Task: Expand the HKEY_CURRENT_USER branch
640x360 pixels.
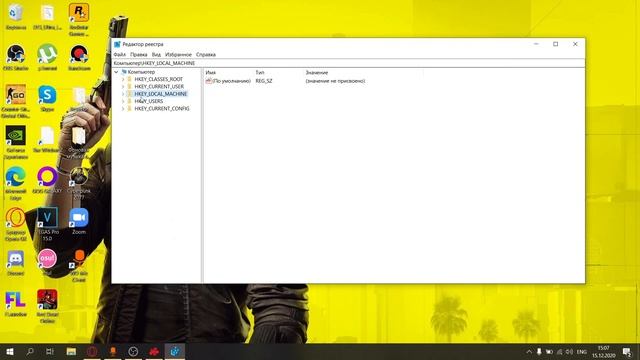Action: (x=123, y=87)
